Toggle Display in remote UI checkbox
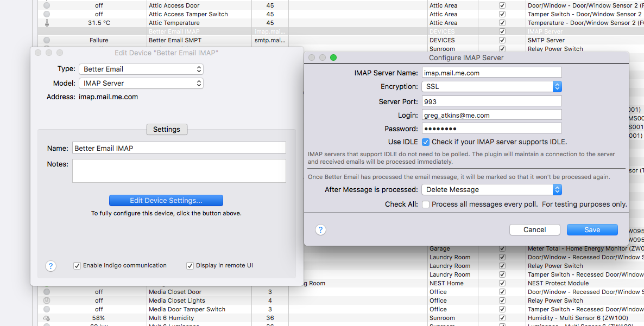The image size is (644, 326). click(x=190, y=266)
